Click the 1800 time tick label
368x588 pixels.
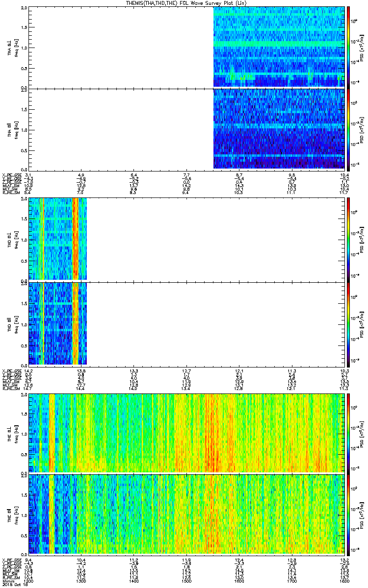pos(344,580)
